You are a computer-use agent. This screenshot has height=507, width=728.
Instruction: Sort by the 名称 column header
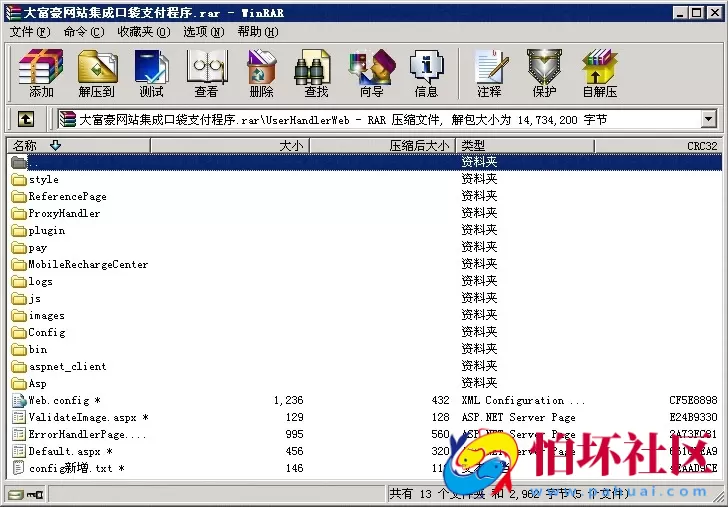point(79,146)
